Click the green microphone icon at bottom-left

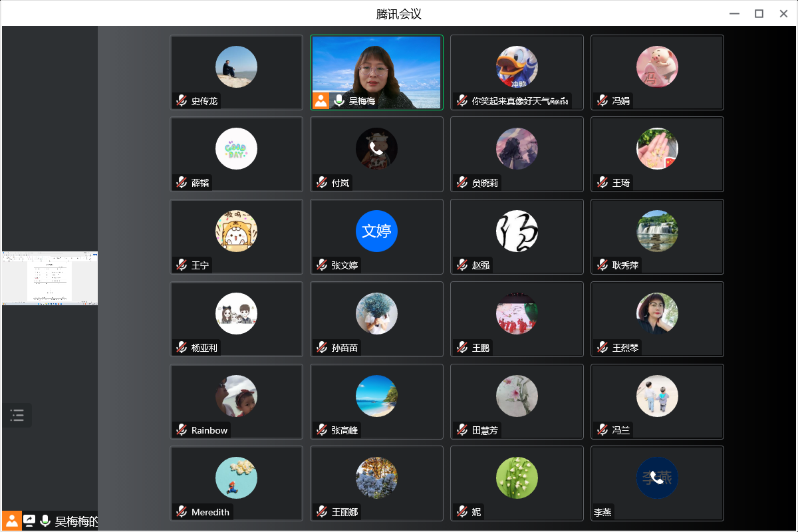[45, 521]
